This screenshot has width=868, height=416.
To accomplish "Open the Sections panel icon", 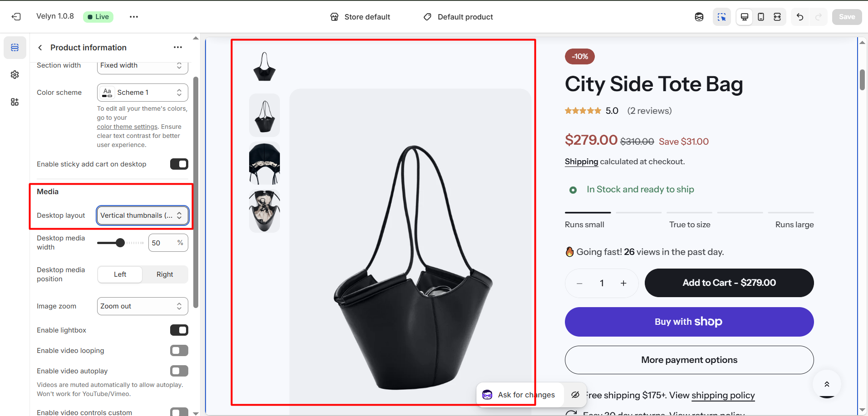I will (15, 48).
